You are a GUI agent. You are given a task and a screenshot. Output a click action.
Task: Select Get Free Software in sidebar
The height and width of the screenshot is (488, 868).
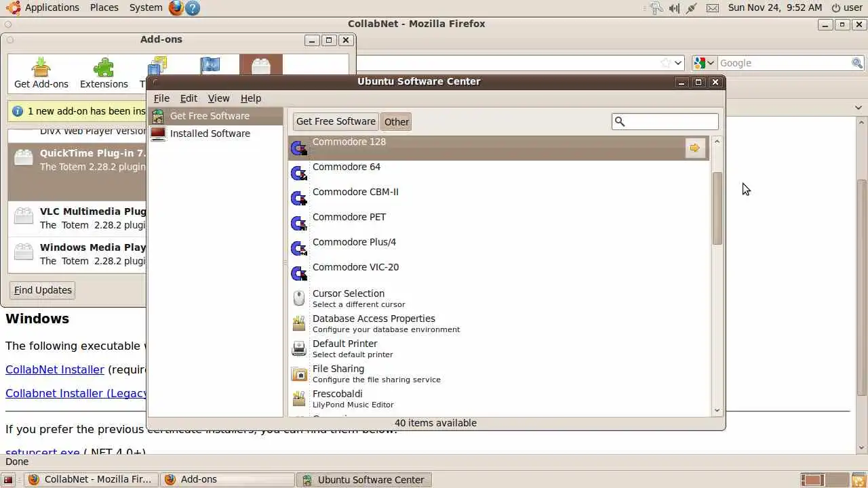(216, 116)
